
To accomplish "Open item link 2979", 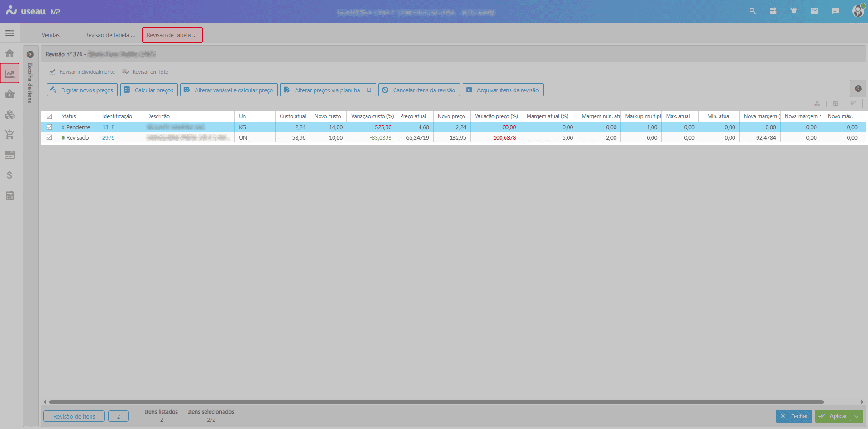I will (109, 138).
